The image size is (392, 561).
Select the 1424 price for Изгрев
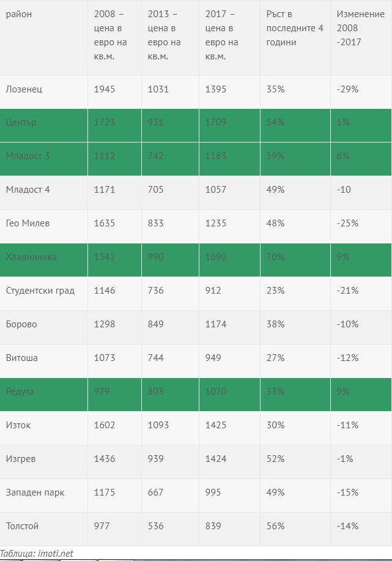[x=216, y=459]
